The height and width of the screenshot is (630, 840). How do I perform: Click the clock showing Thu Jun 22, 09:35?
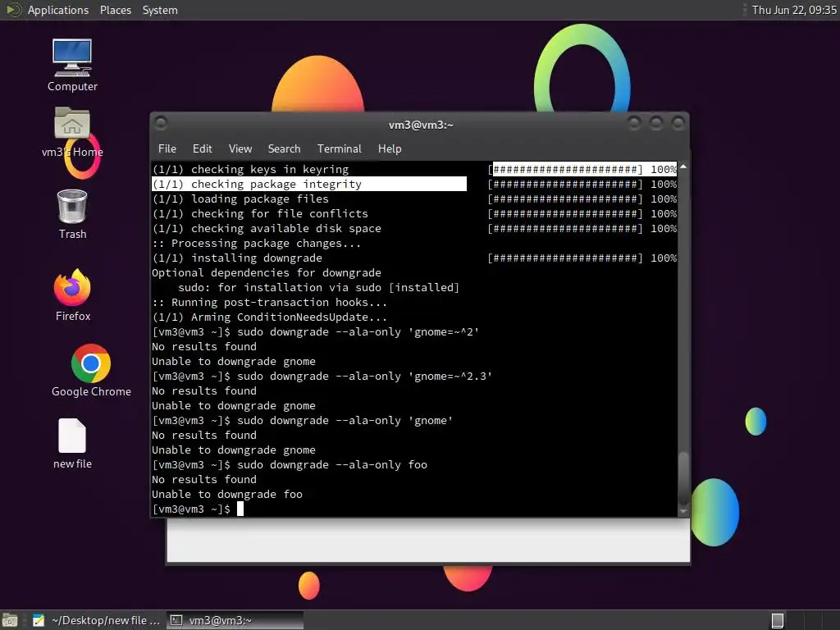click(794, 10)
